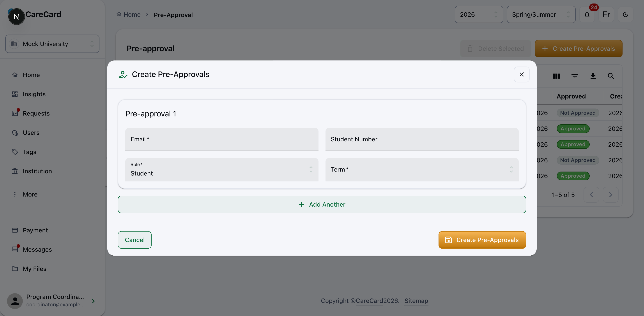Submit with orange Create Pre-Approvals dialog button
The height and width of the screenshot is (316, 644).
click(x=482, y=240)
